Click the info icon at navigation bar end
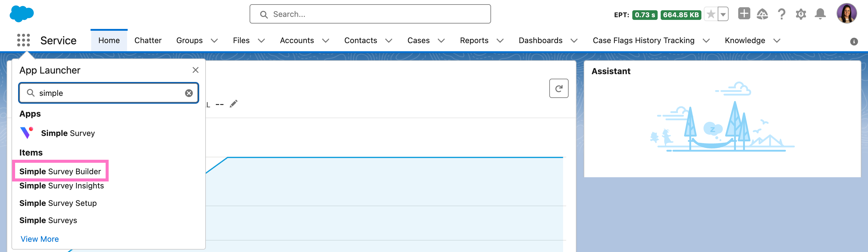 pos(854,41)
